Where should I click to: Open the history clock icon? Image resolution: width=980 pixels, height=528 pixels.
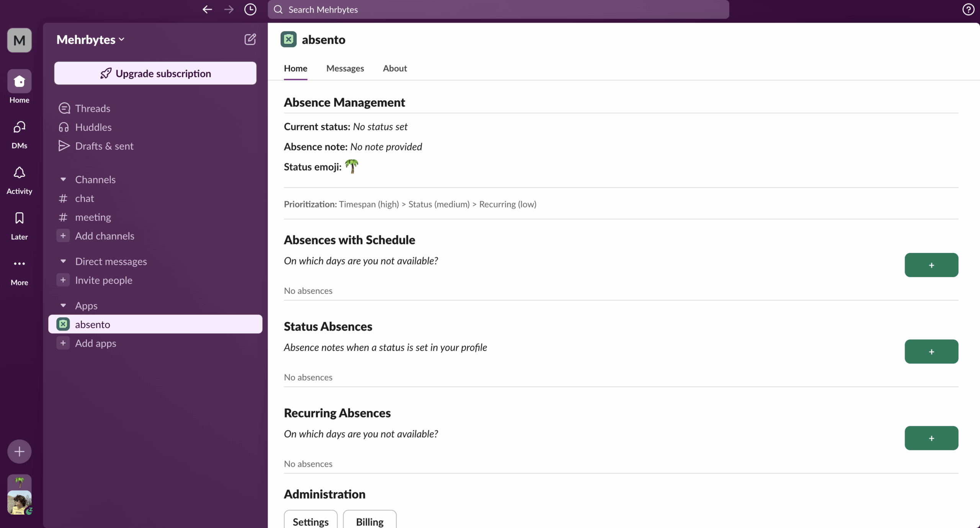[x=250, y=10]
